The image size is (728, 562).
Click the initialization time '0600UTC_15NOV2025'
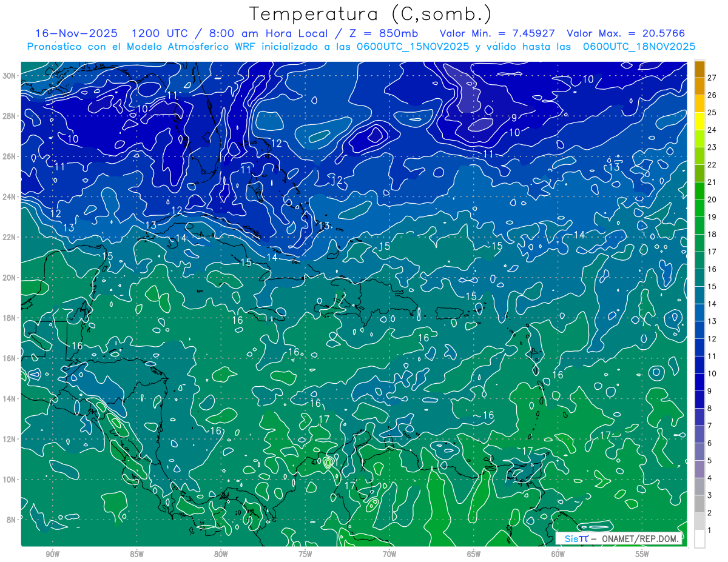tap(413, 47)
